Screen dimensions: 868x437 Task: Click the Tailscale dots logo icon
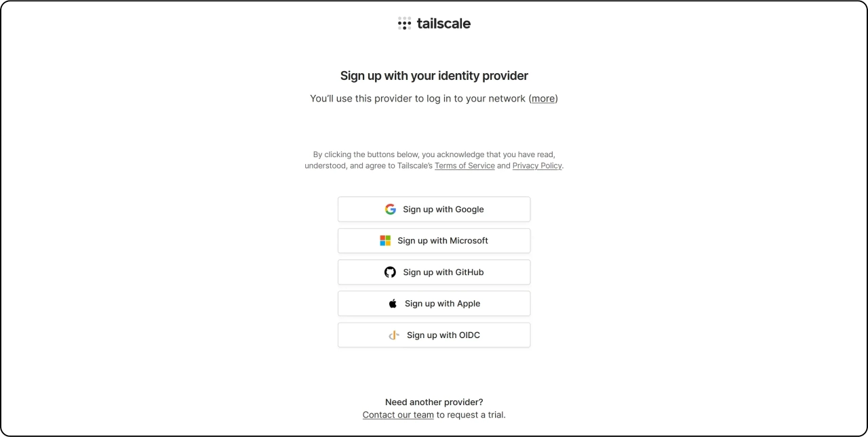point(404,24)
